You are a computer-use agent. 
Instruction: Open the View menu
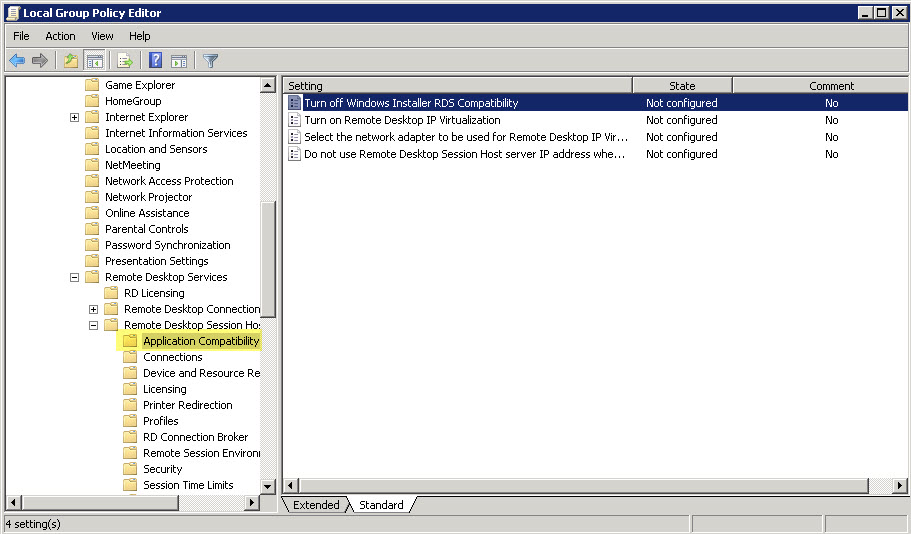[102, 36]
